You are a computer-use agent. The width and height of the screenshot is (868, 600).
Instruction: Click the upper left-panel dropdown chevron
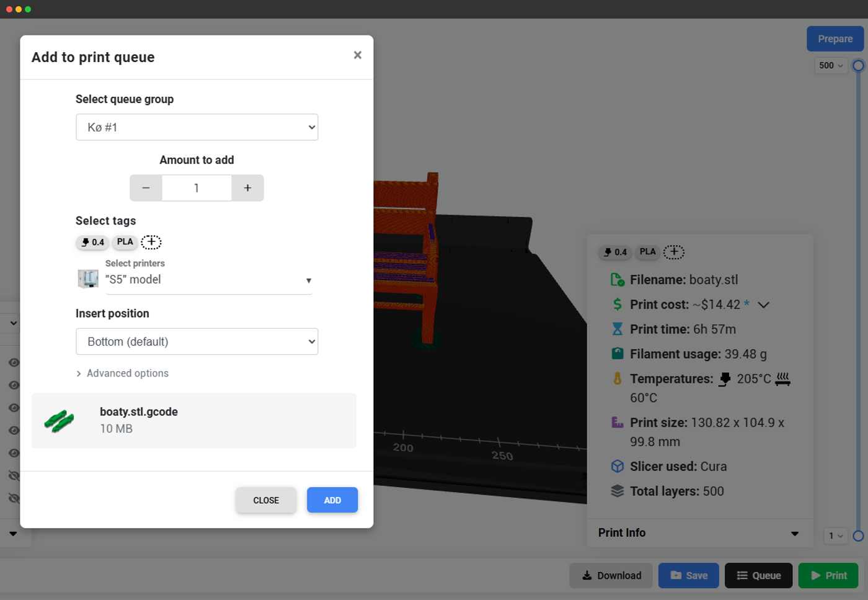tap(13, 323)
